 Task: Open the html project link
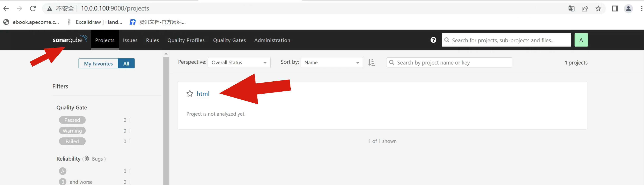click(203, 94)
